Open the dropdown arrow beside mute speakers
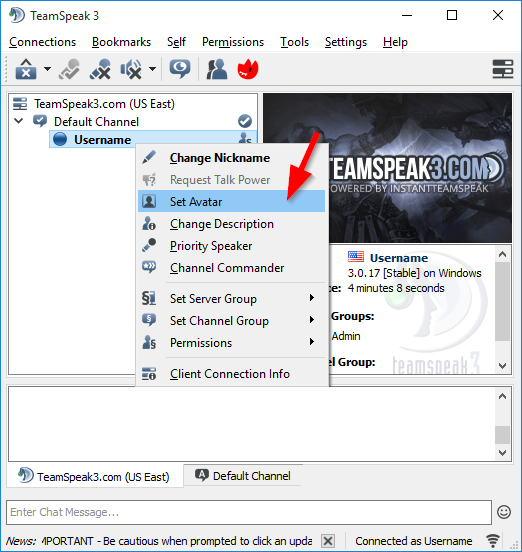 (152, 69)
